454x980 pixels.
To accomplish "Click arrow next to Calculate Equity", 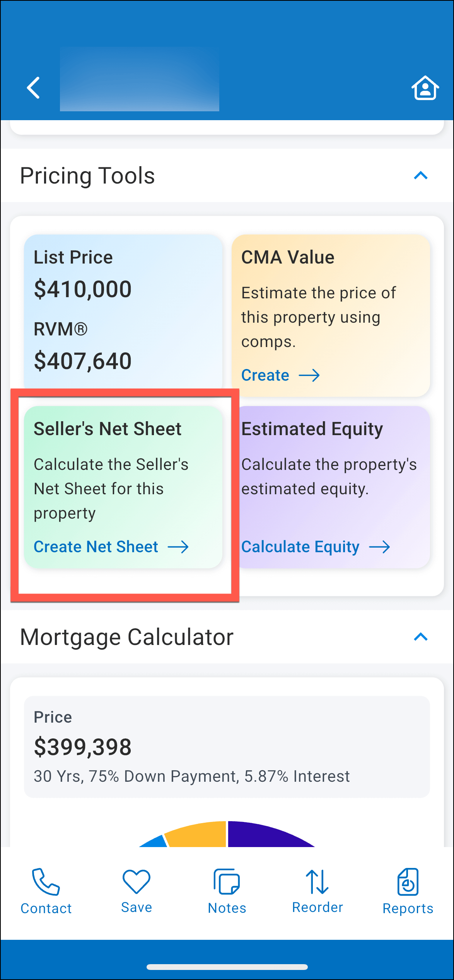I will (380, 547).
